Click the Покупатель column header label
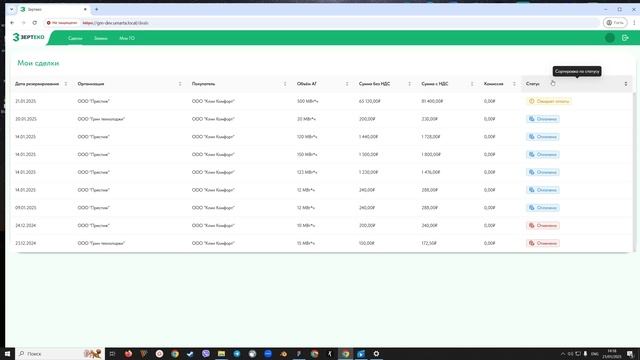The width and height of the screenshot is (640, 360). tap(203, 84)
